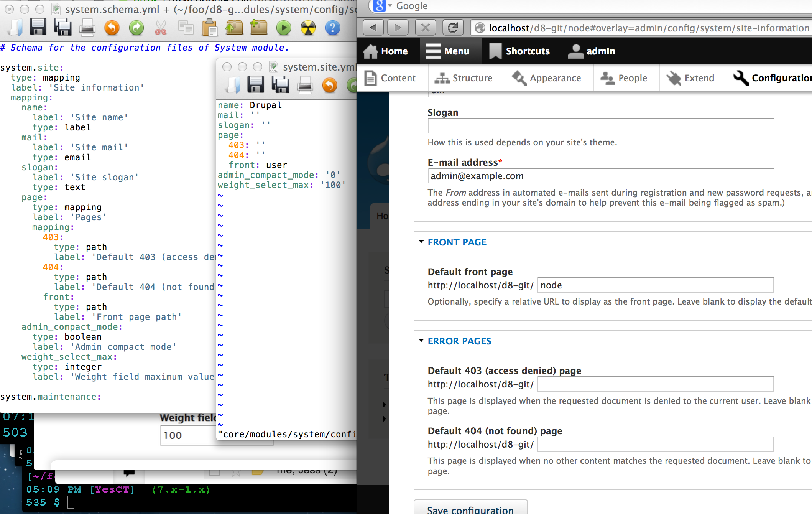812x514 pixels.
Task: Click 'weight_select_max:' line in system.site.yml
Action: pos(281,185)
